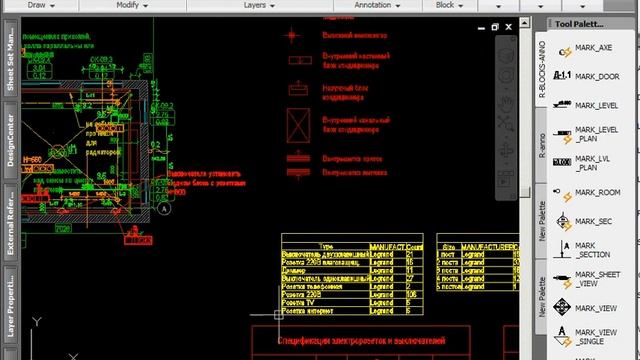The height and width of the screenshot is (360, 640).
Task: Expand the unlabeled panel right of Block
Action: coord(498,6)
